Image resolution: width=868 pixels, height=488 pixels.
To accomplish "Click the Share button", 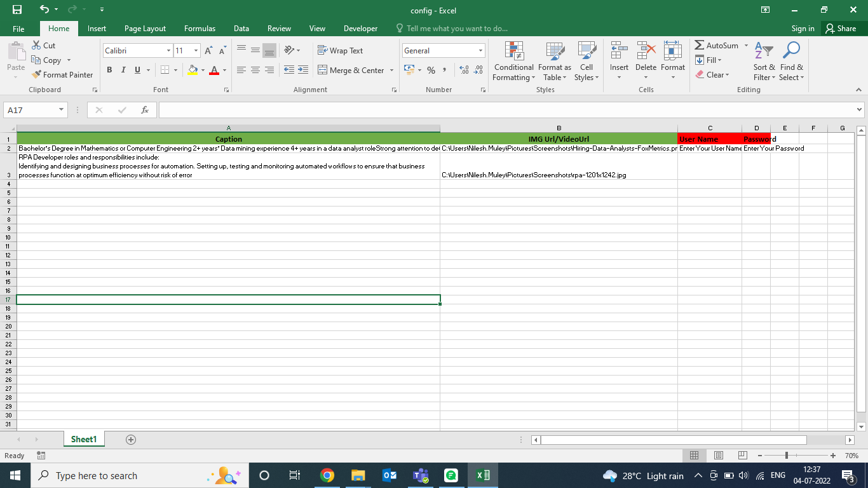I will tap(840, 29).
